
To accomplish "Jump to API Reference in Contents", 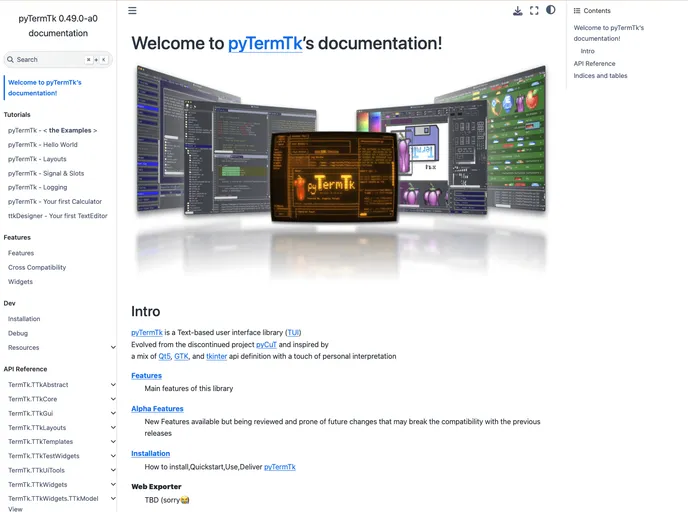I will (x=594, y=63).
